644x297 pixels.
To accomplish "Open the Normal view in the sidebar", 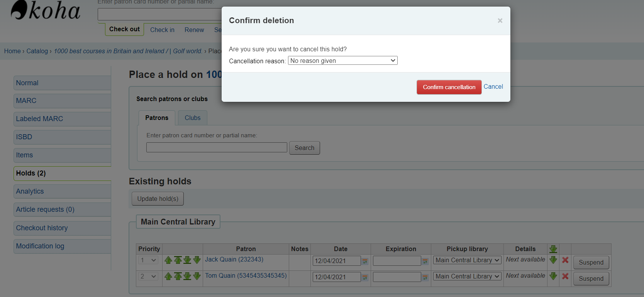I will point(62,83).
